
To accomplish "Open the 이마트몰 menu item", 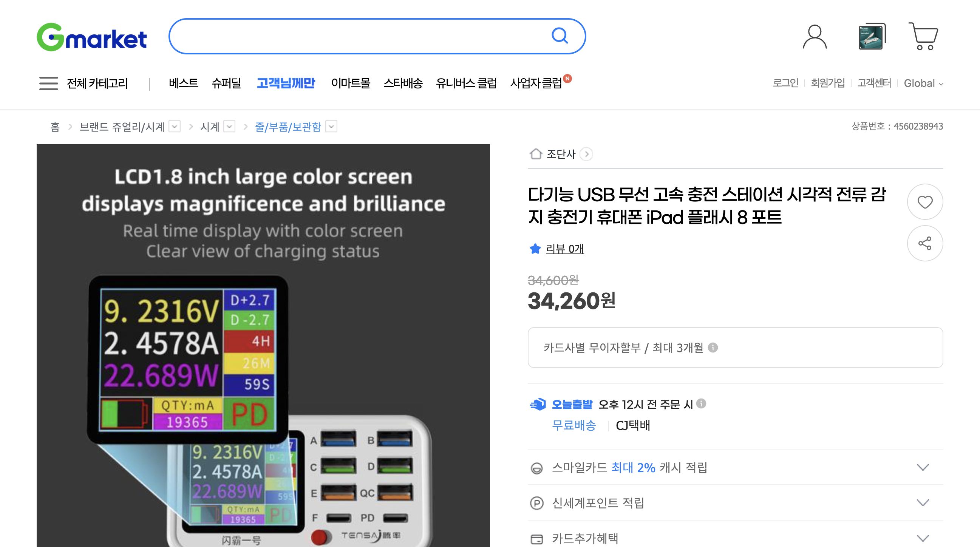I will click(351, 83).
